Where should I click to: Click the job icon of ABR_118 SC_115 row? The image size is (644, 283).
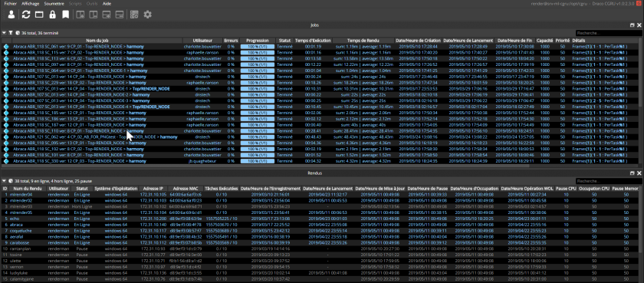tap(6, 53)
